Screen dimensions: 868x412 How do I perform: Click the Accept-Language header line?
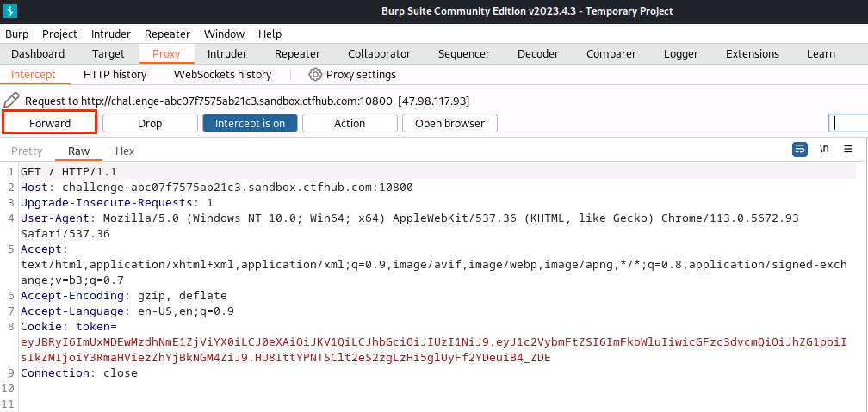[x=127, y=311]
